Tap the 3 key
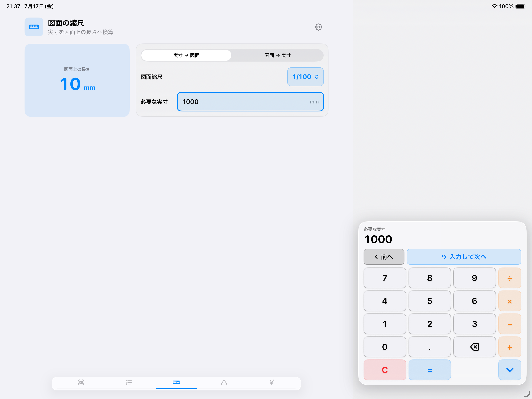 [474, 324]
